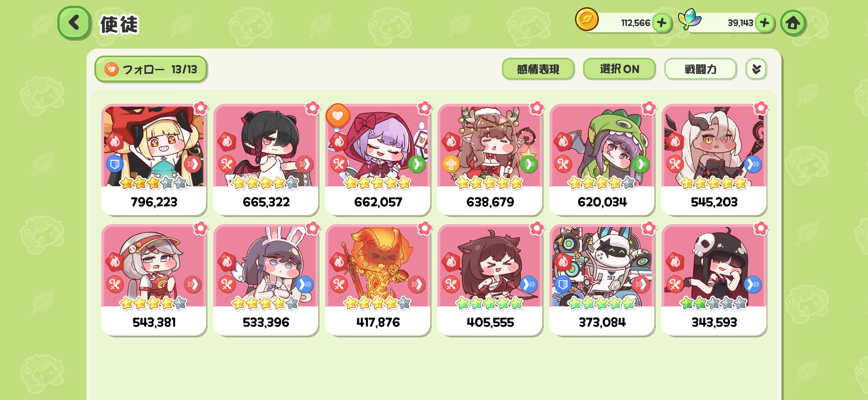Go back using the green arrow button
Image resolution: width=868 pixels, height=400 pixels.
point(74,23)
